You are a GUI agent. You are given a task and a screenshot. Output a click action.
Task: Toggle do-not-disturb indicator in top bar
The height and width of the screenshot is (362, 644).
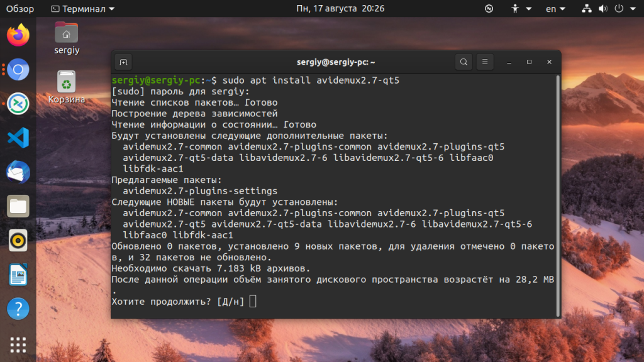[489, 8]
